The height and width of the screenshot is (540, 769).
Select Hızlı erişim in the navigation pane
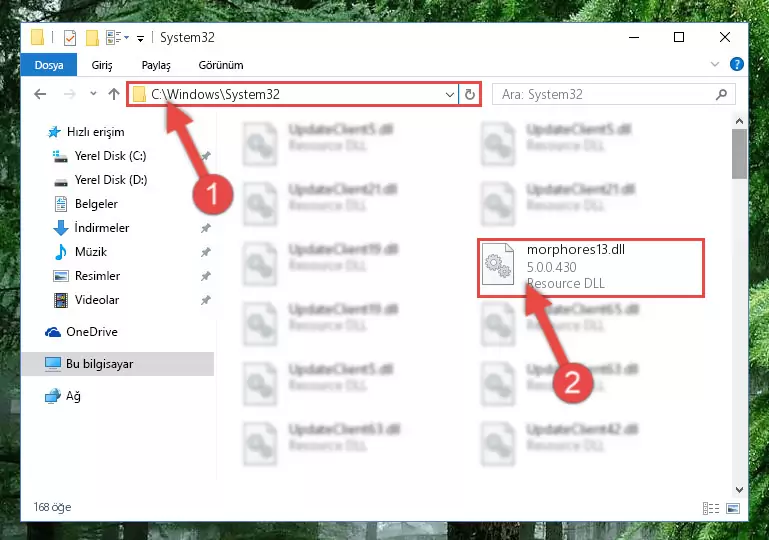point(95,132)
